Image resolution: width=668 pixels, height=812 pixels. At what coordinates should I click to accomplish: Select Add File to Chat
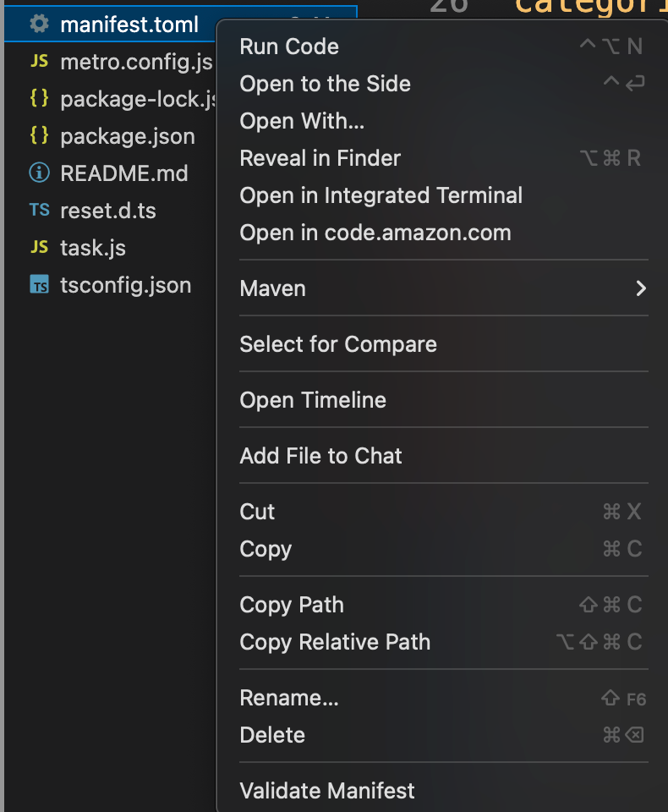click(320, 456)
